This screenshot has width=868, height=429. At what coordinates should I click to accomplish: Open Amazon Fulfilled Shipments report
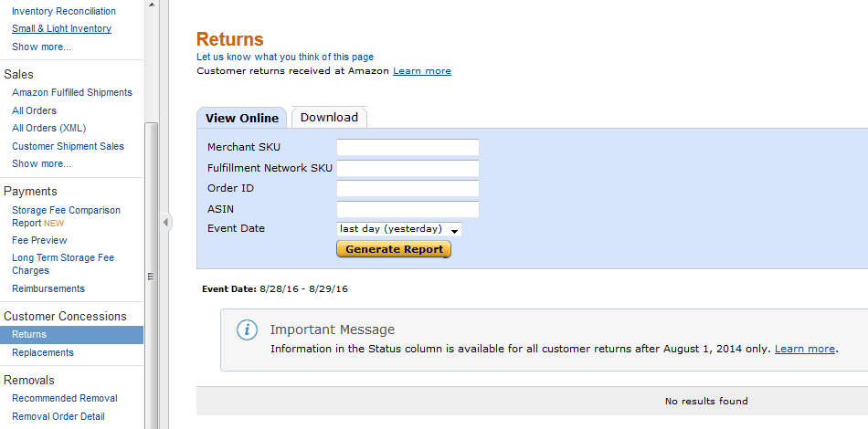click(x=72, y=93)
